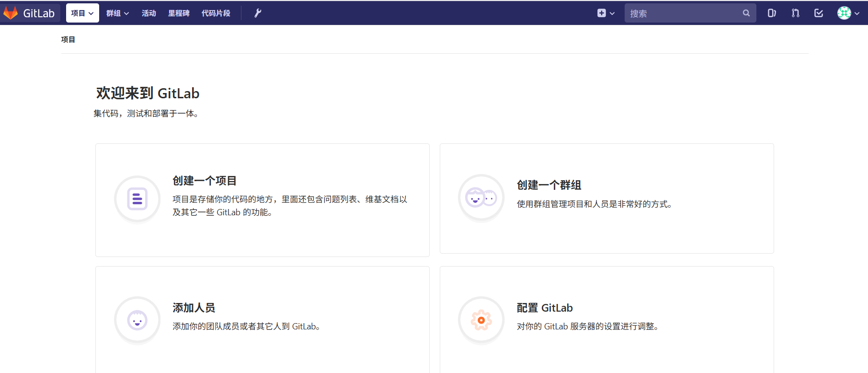Open the 添加人员 card title

coord(194,308)
